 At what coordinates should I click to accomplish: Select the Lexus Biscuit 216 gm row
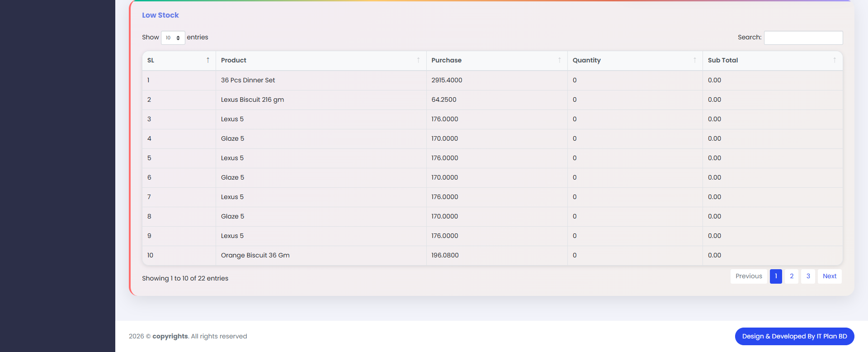point(252,100)
